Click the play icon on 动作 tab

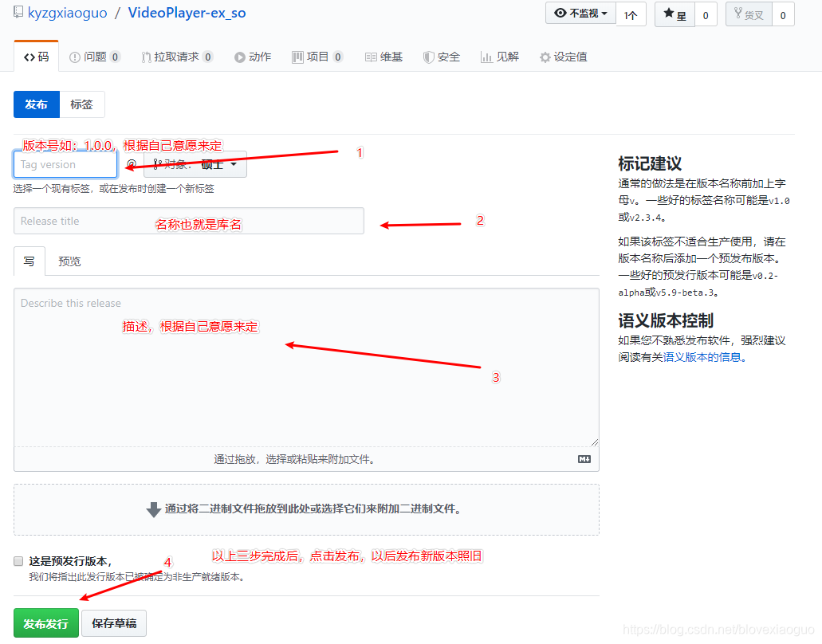(239, 57)
